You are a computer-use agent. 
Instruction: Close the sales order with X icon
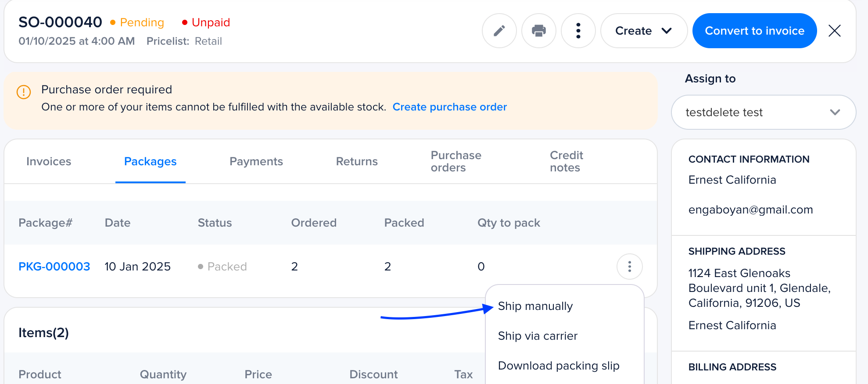[x=835, y=31]
